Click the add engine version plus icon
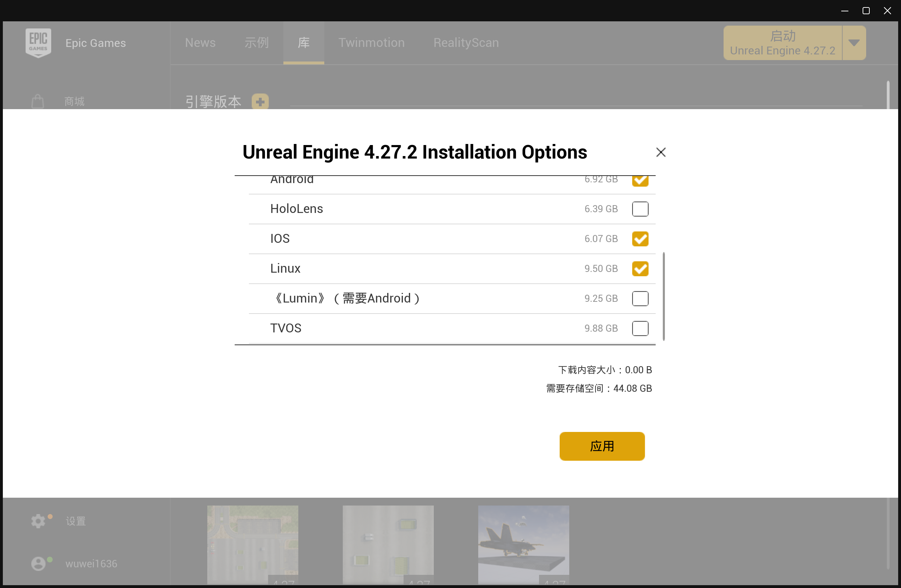Viewport: 901px width, 588px height. pyautogui.click(x=260, y=101)
